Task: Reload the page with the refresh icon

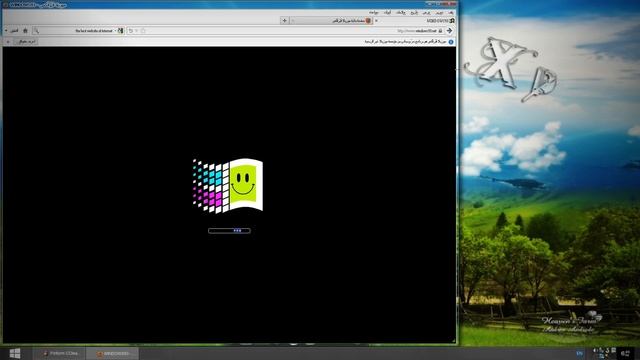Action: click(131, 31)
